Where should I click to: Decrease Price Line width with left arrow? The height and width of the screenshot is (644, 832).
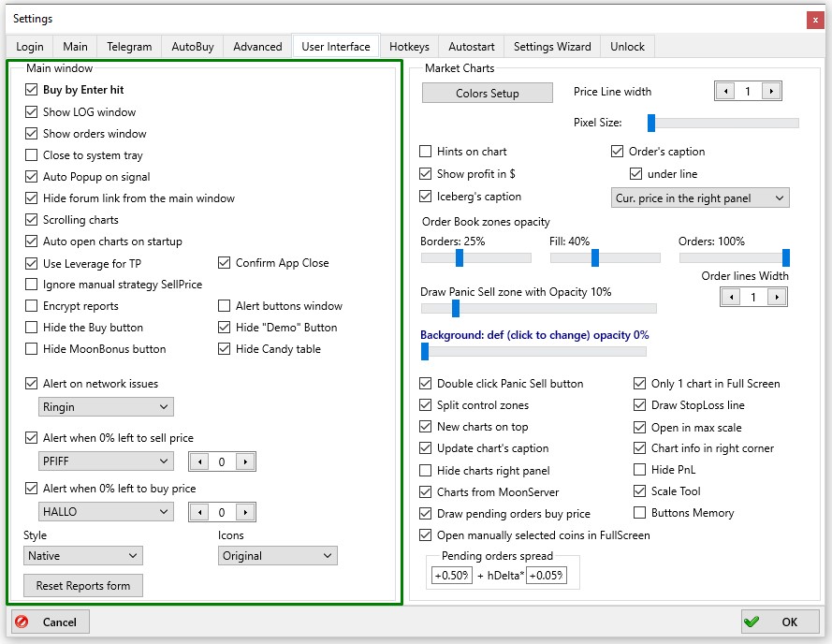coord(724,92)
